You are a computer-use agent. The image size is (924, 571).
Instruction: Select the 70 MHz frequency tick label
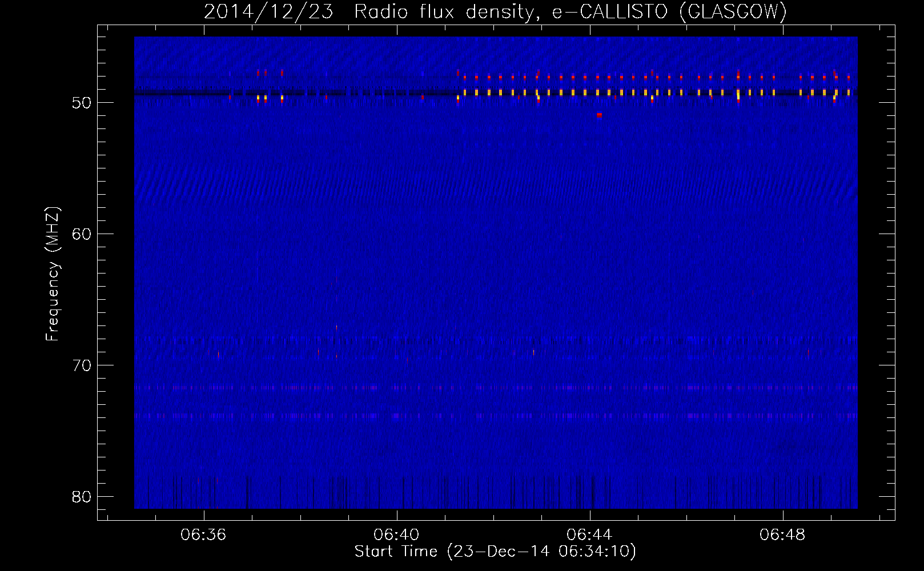[82, 365]
